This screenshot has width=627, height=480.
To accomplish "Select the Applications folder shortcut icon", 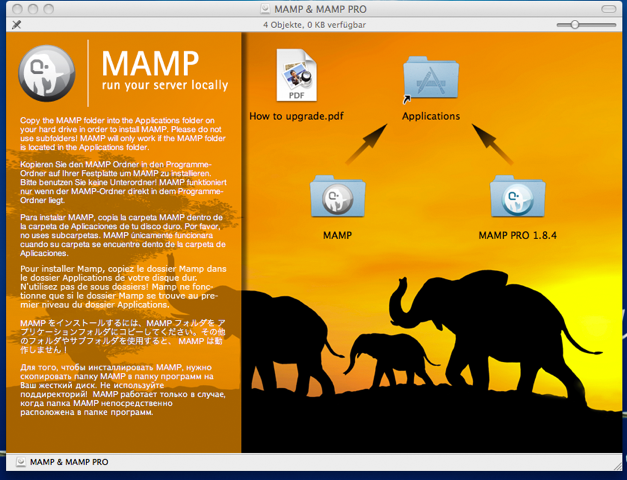I will tap(431, 79).
